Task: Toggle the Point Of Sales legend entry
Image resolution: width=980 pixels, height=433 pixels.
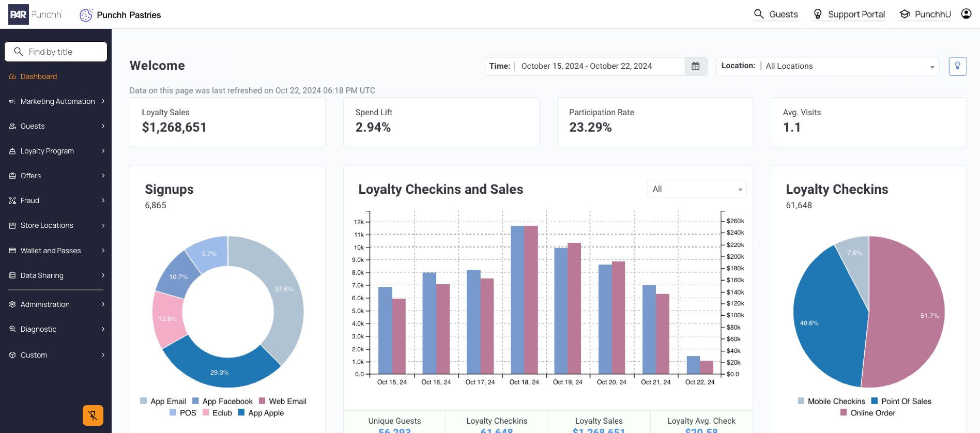Action: coord(901,401)
